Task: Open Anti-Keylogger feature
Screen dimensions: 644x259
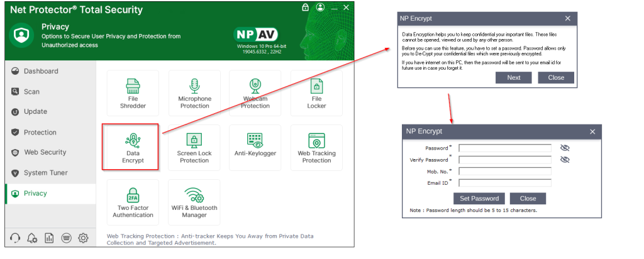Action: point(255,147)
